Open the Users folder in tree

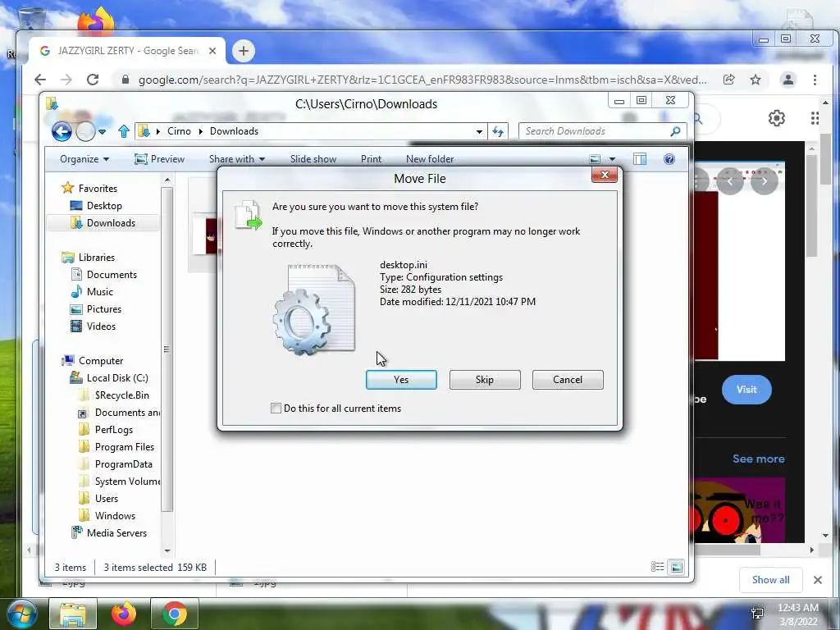(106, 499)
